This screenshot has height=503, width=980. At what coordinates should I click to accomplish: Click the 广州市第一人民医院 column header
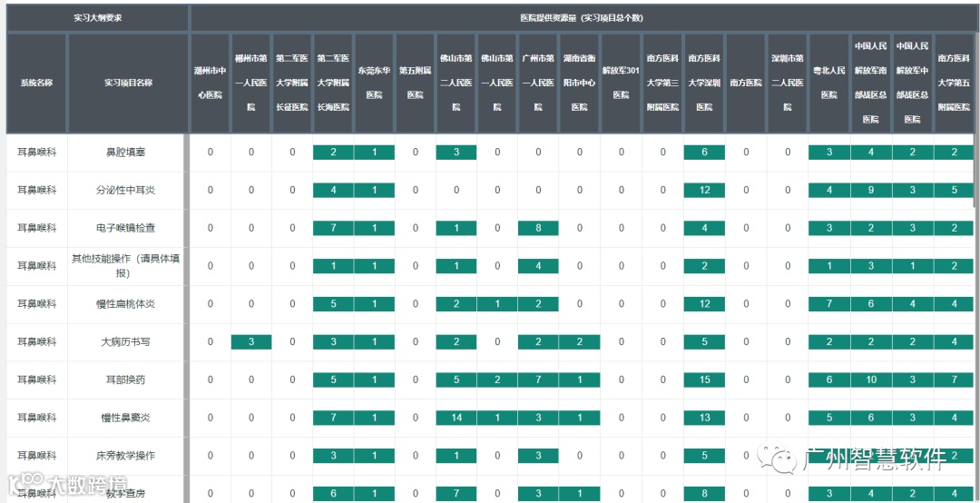coord(538,83)
